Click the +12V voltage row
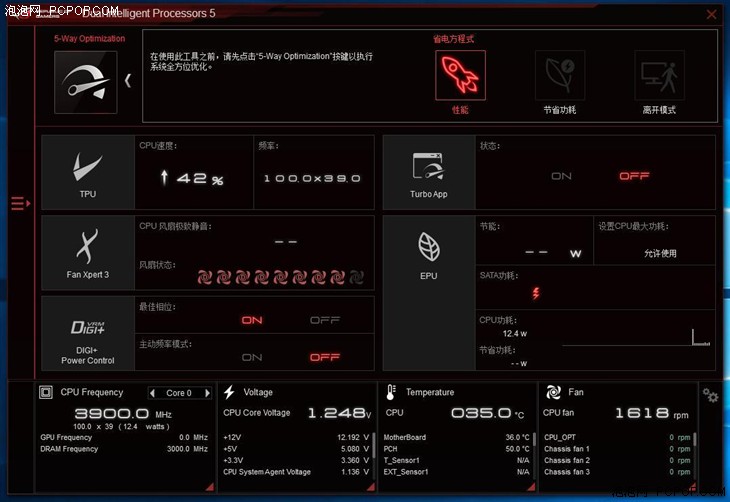Image resolution: width=730 pixels, height=502 pixels. [x=296, y=437]
